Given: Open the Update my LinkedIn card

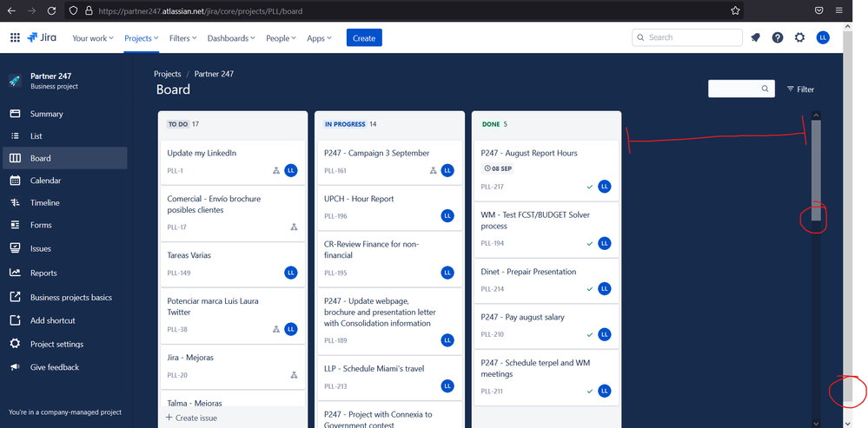Looking at the screenshot, I should pos(233,162).
